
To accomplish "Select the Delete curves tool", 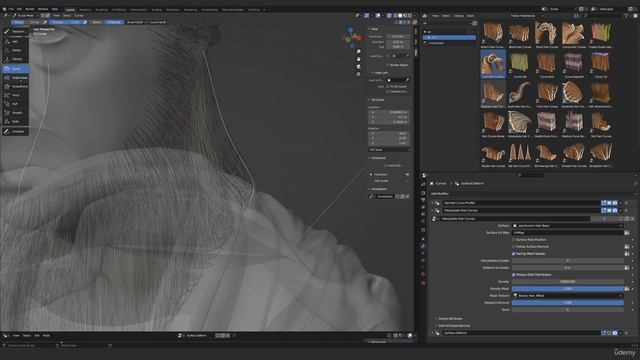I will 16,50.
